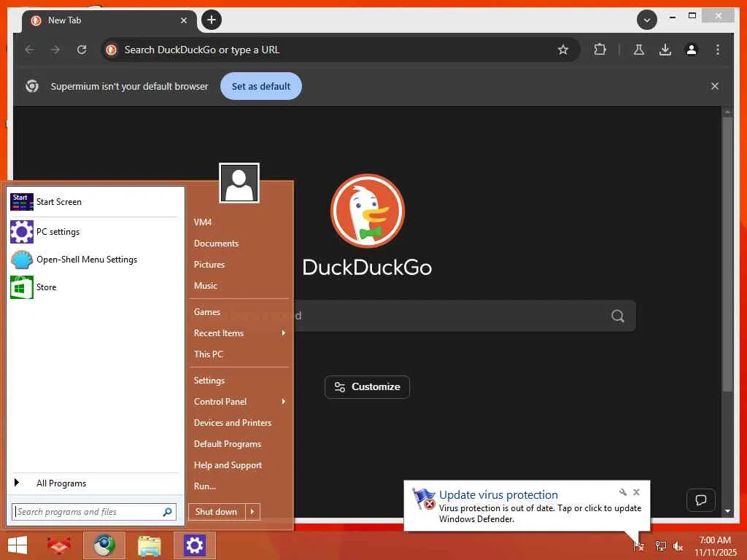Open the Downloads icon in toolbar
The width and height of the screenshot is (747, 560).
665,50
